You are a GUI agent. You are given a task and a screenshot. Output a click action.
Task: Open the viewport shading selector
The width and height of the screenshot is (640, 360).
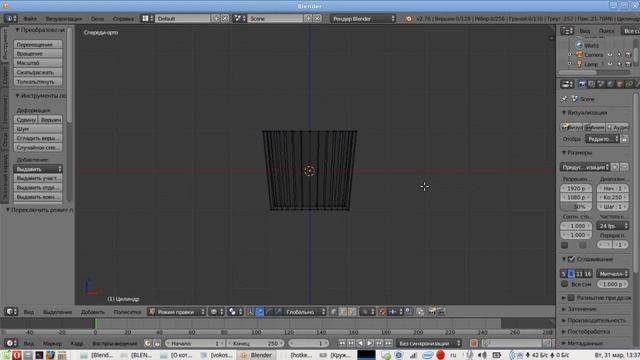click(216, 312)
